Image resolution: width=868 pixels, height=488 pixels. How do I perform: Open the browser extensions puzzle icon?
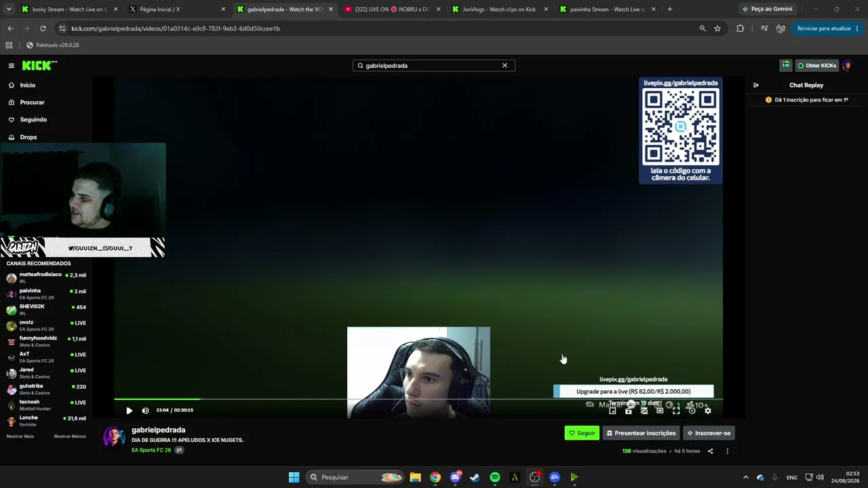[x=740, y=28]
